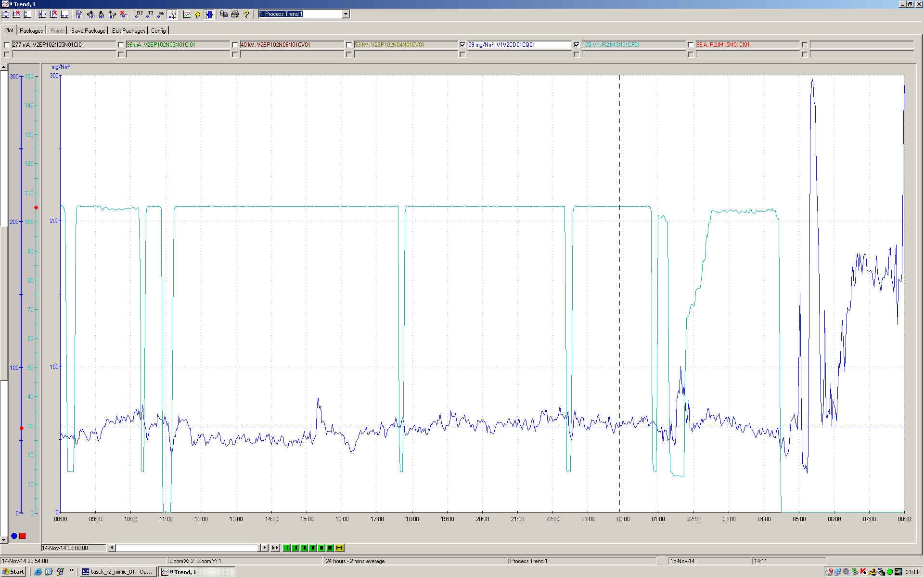Click the remove point icon with red X
924x578 pixels.
(x=124, y=14)
